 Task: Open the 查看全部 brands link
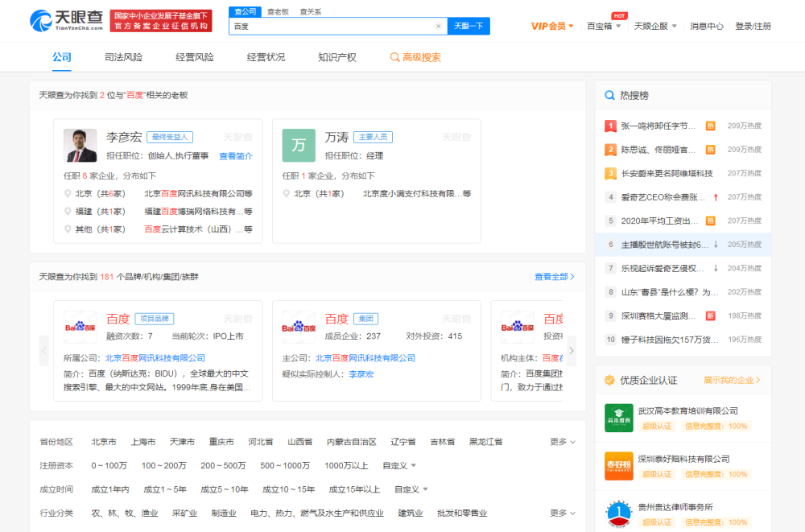[554, 277]
